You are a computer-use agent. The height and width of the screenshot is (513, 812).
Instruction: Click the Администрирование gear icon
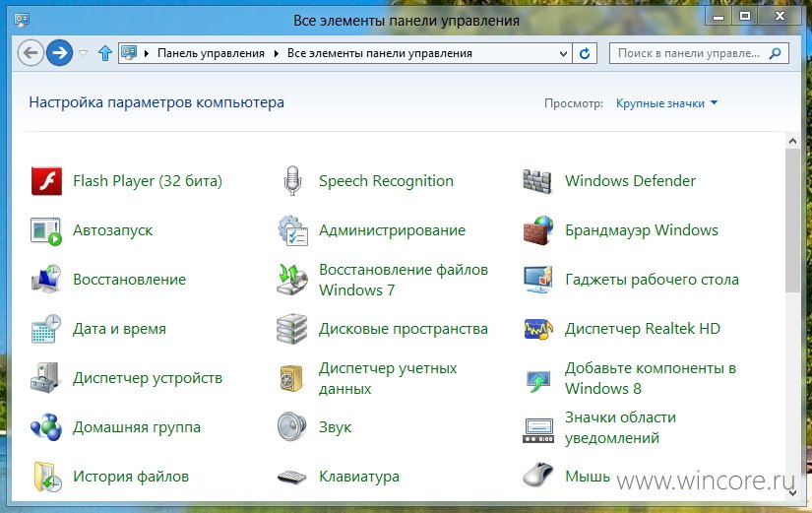tap(292, 230)
